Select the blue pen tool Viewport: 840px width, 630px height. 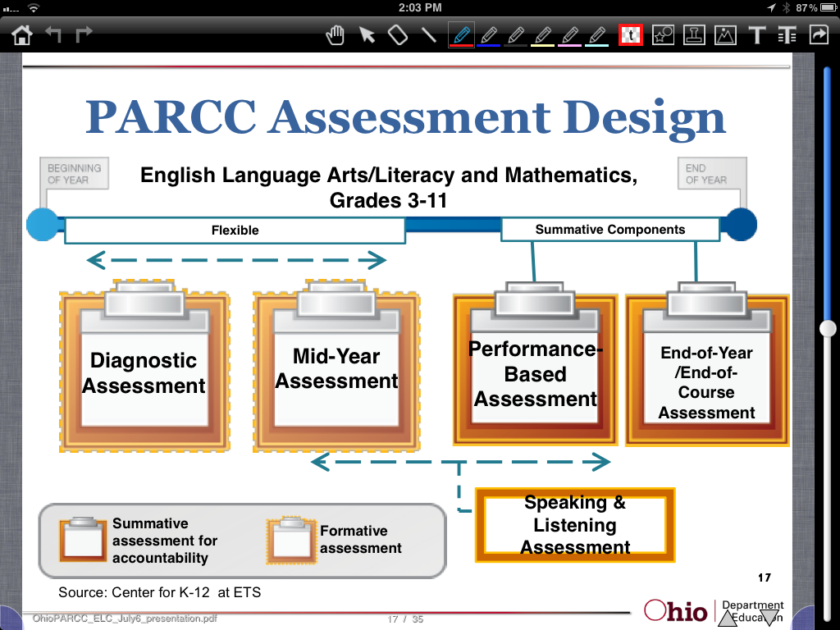(488, 36)
